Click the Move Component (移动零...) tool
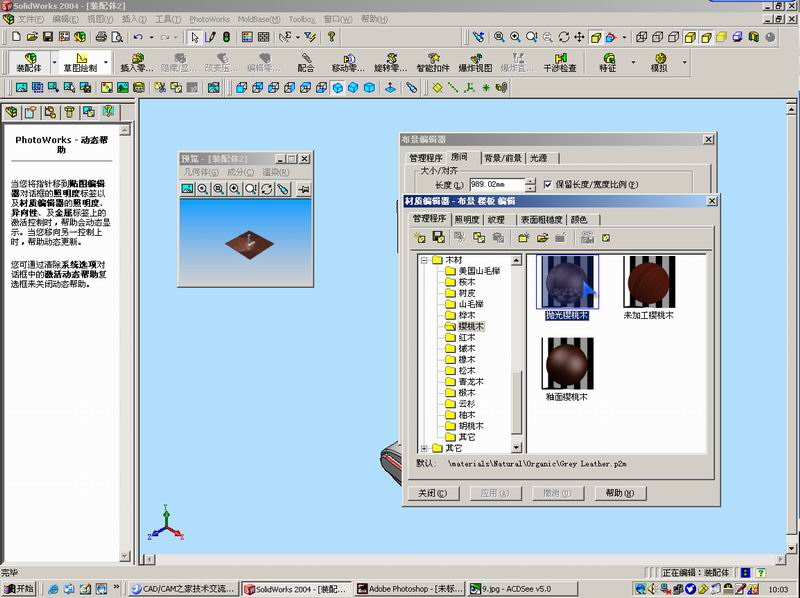The height and width of the screenshot is (598, 800). point(348,62)
